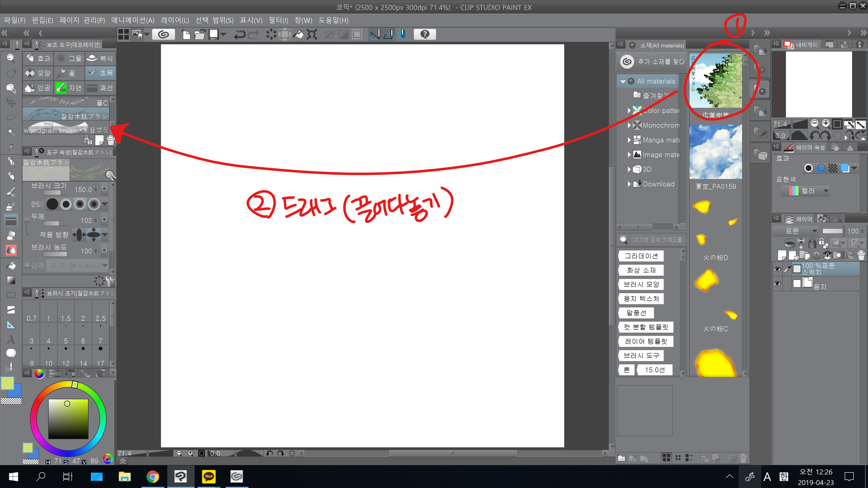This screenshot has height=488, width=868.
Task: Hide the 용지 paper layer
Action: click(777, 284)
